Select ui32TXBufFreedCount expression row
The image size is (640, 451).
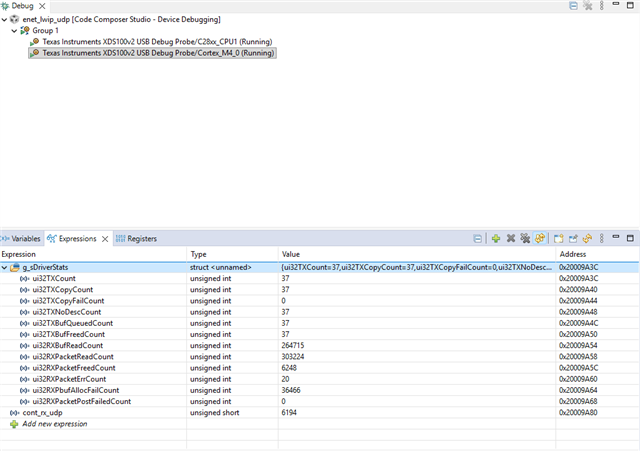point(320,334)
